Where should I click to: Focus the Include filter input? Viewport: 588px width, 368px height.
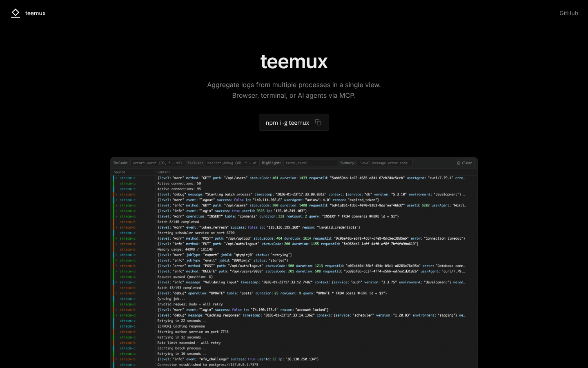click(x=157, y=163)
